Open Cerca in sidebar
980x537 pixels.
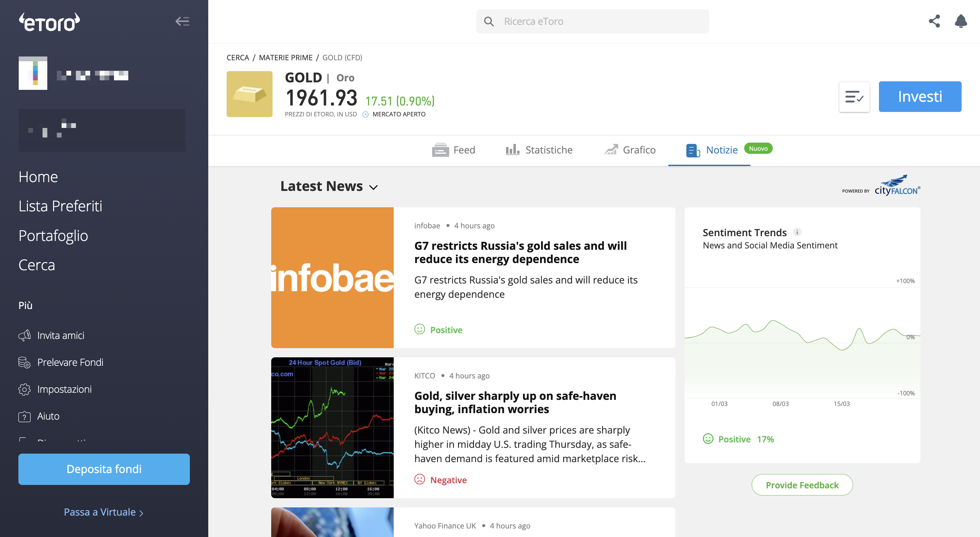coord(37,265)
